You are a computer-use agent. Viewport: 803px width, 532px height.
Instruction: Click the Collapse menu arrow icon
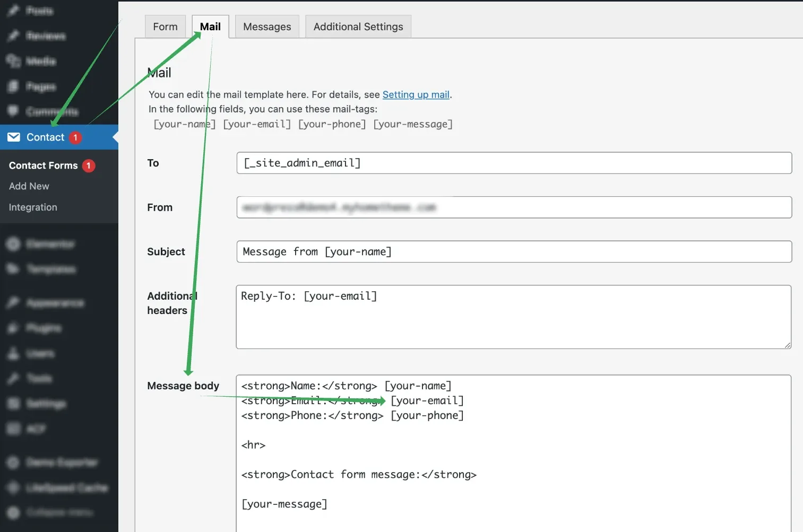pyautogui.click(x=13, y=512)
